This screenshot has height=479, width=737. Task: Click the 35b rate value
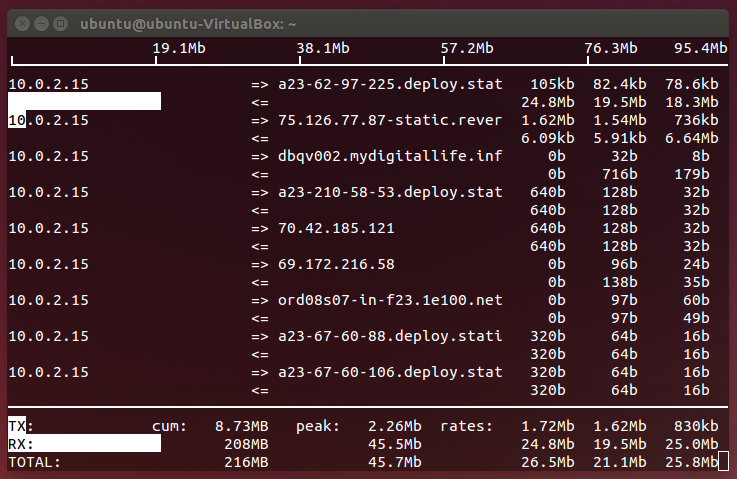[696, 283]
